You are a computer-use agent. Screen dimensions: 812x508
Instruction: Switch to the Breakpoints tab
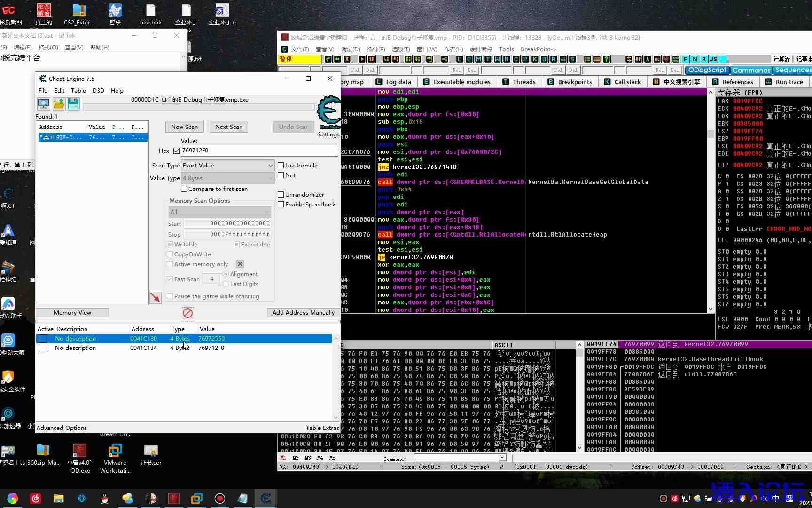(570, 82)
